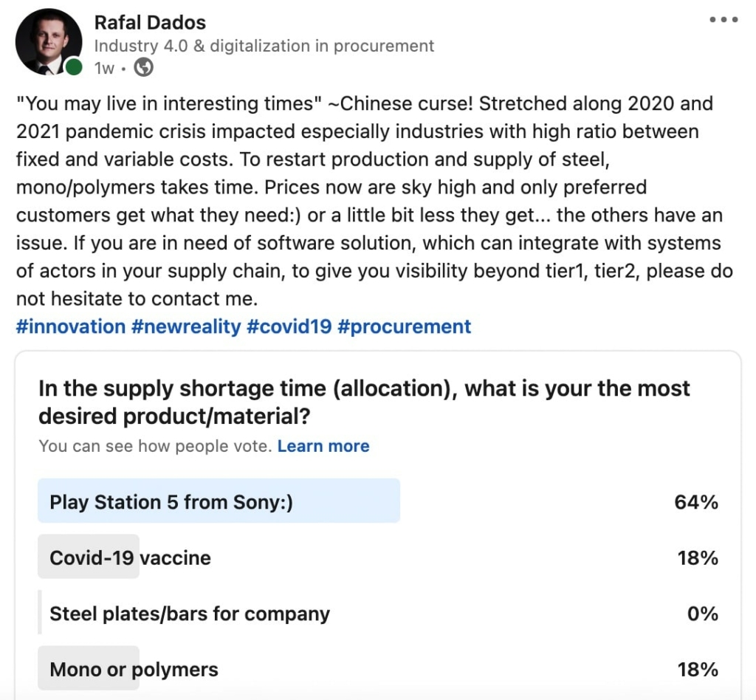The width and height of the screenshot is (756, 700).
Task: Click the #newreality hashtag
Action: click(x=186, y=326)
